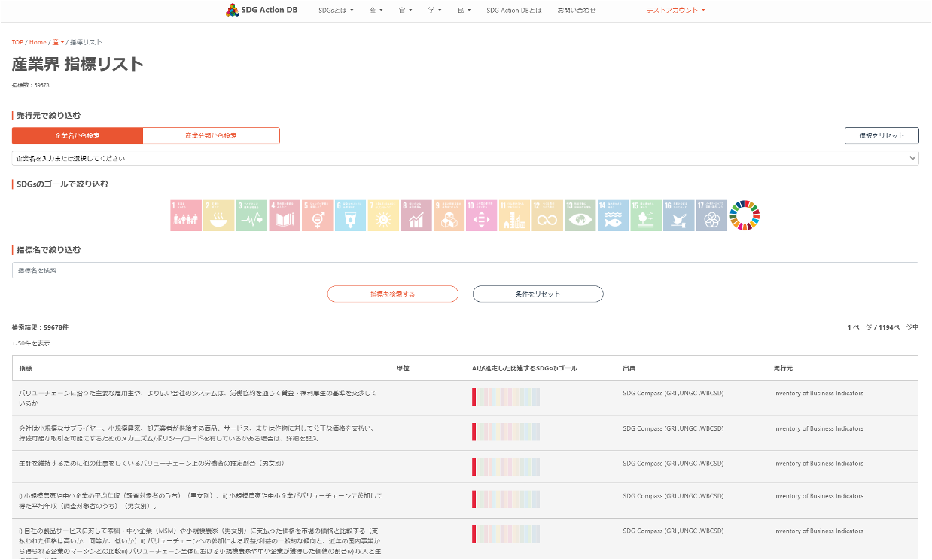932x560 pixels.
Task: Pick SDG goal 13 Climate Action eye icon
Action: (x=580, y=215)
